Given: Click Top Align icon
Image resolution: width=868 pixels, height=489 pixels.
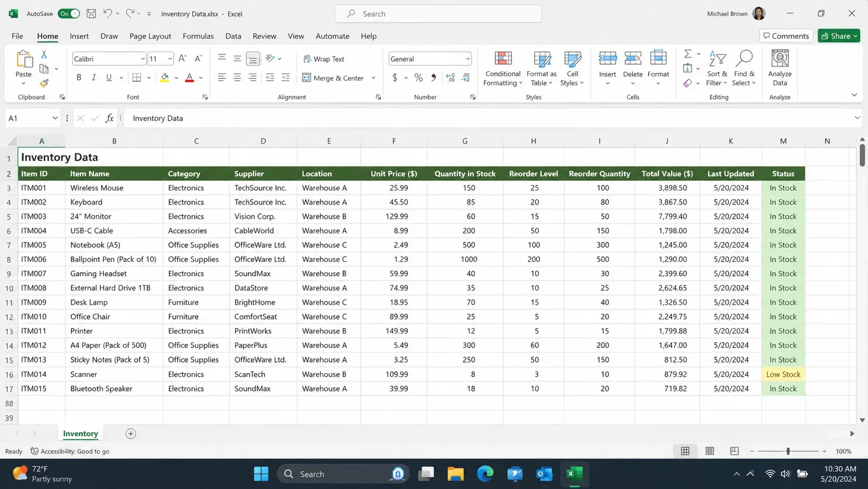Looking at the screenshot, I should click(222, 58).
